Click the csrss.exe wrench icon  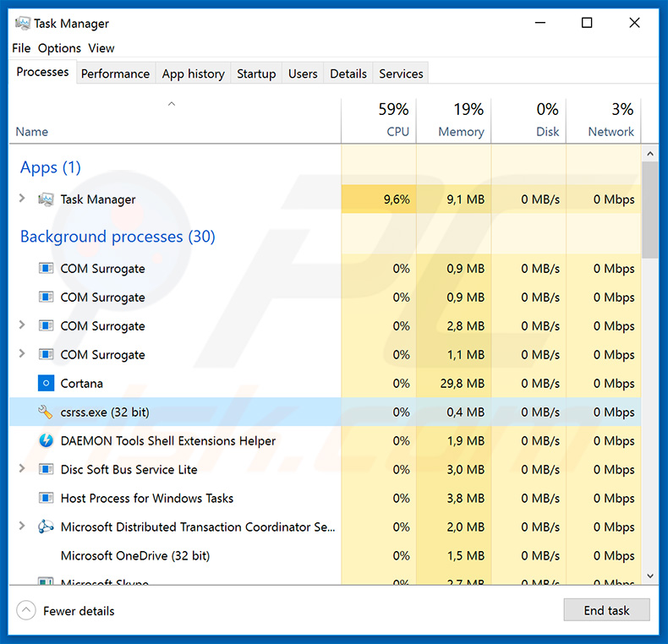[46, 412]
